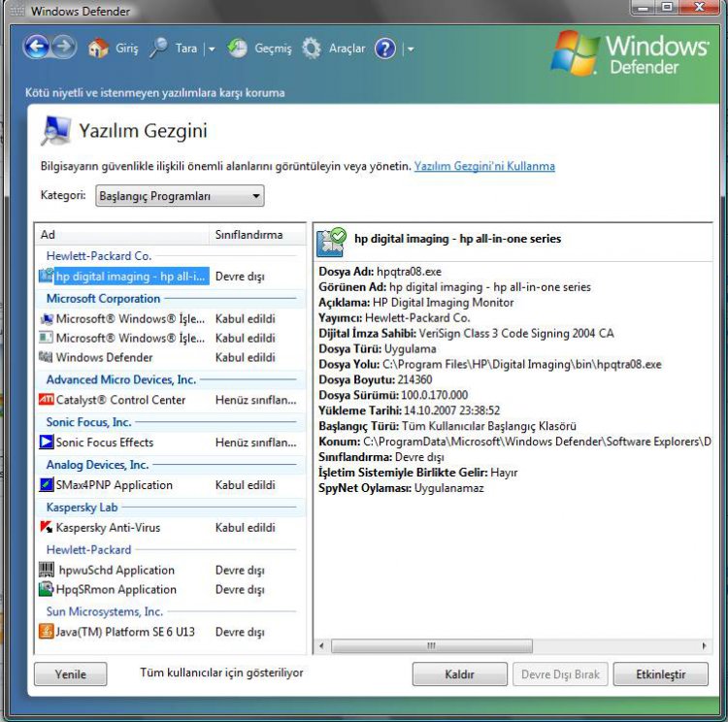This screenshot has width=728, height=722.
Task: Click the Windows Defender list row icon
Action: point(46,356)
